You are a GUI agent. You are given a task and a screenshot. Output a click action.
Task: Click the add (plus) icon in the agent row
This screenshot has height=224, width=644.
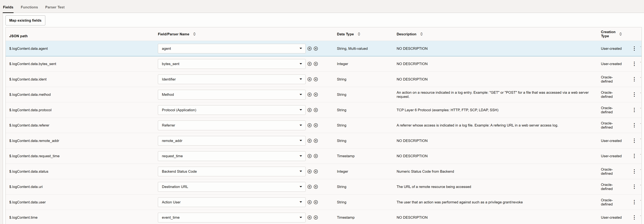[x=310, y=49]
